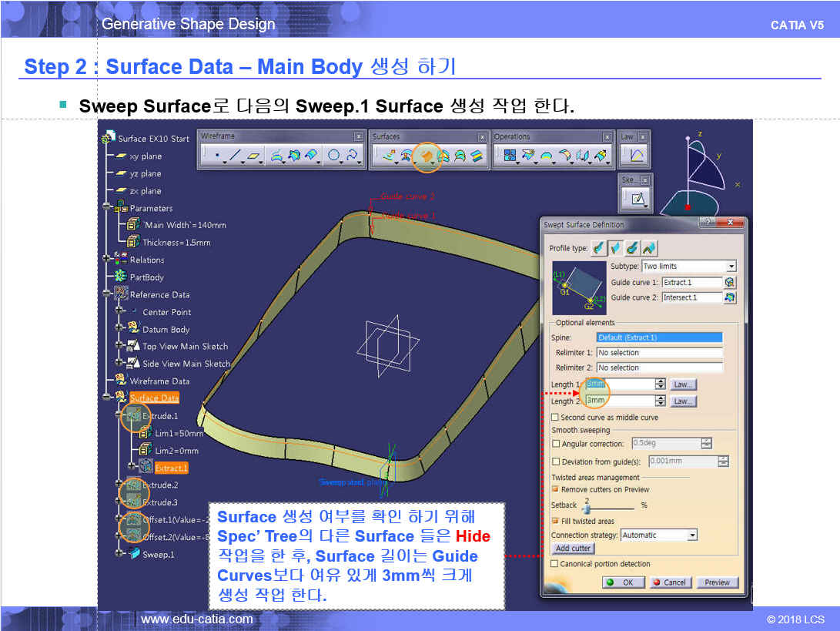This screenshot has height=631, width=840.
Task: Choose the Line tool in Wireframe toolbar
Action: 236,156
